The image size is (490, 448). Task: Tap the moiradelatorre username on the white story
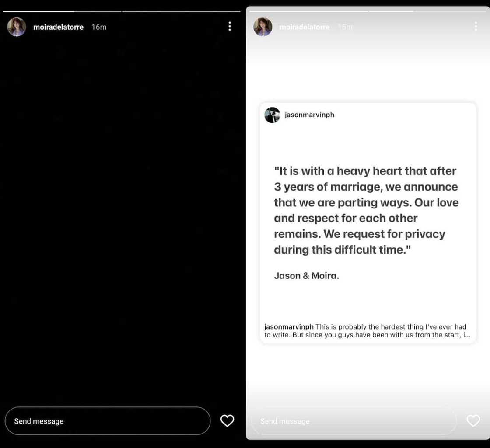304,27
